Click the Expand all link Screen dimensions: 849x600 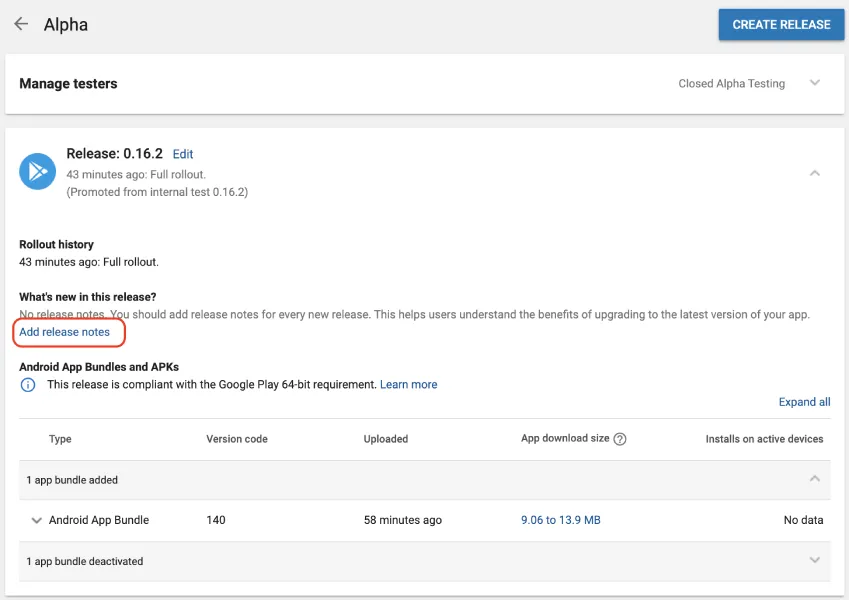click(804, 402)
